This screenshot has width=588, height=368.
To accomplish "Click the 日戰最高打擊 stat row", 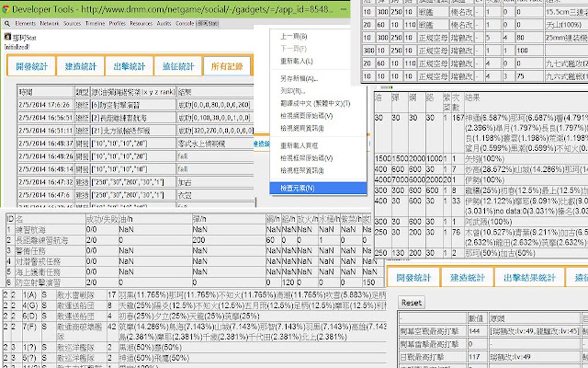I will (493, 356).
